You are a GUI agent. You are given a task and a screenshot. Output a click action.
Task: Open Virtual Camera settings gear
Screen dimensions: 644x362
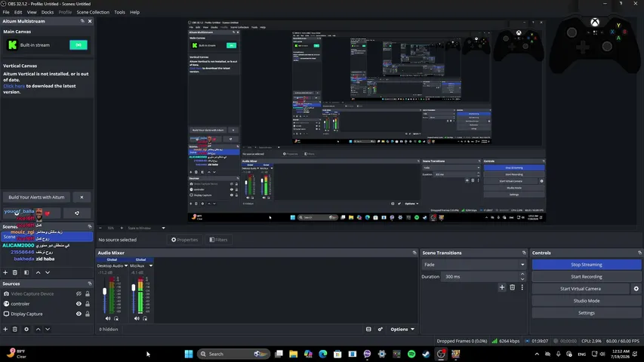click(x=636, y=289)
